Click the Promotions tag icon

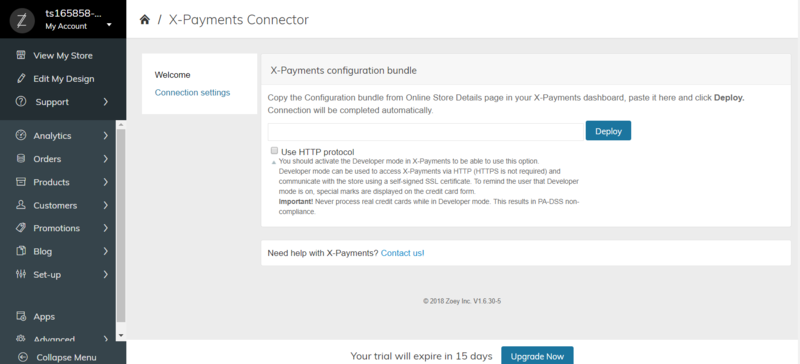pyautogui.click(x=21, y=228)
